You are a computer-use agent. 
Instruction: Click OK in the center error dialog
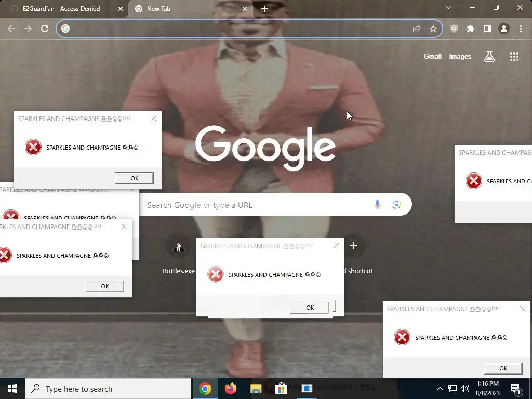310,308
